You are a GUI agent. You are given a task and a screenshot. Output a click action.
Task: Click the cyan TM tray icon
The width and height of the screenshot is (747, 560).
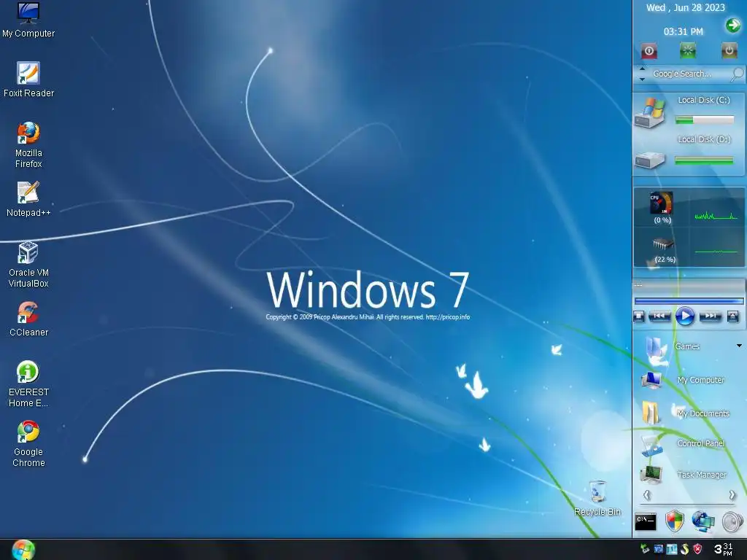(x=672, y=549)
